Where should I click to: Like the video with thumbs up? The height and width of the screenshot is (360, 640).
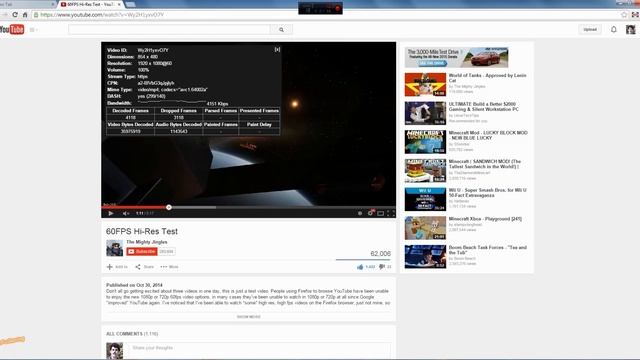click(x=360, y=267)
